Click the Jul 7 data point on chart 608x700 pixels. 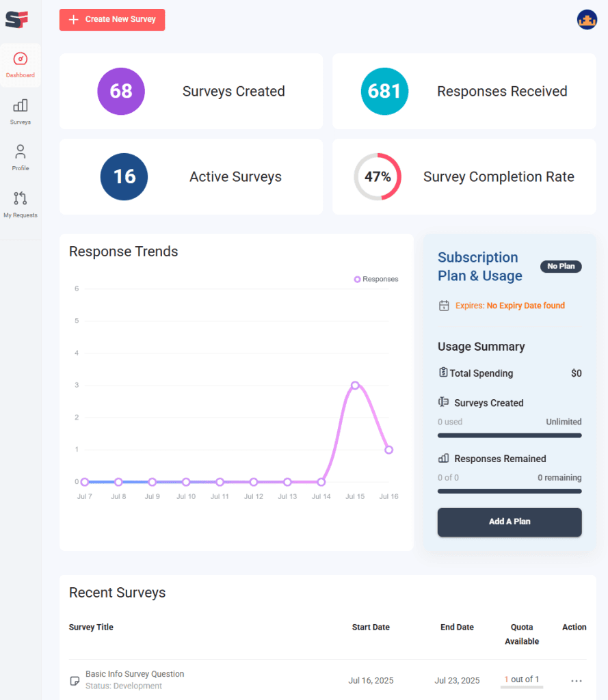[x=85, y=482]
